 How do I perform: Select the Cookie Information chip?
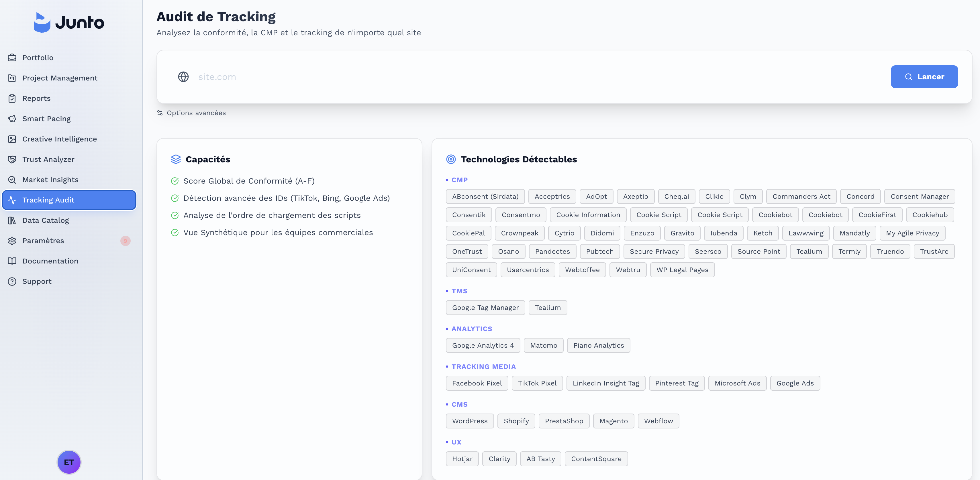588,215
